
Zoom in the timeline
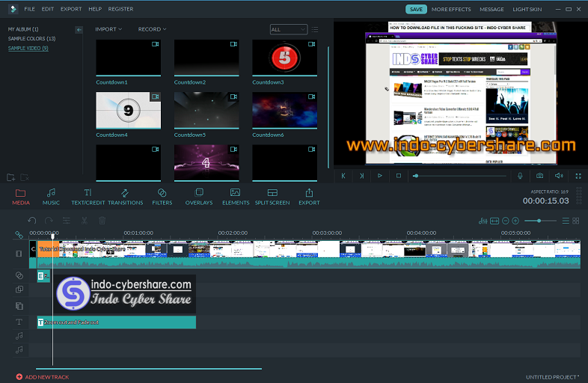[515, 221]
